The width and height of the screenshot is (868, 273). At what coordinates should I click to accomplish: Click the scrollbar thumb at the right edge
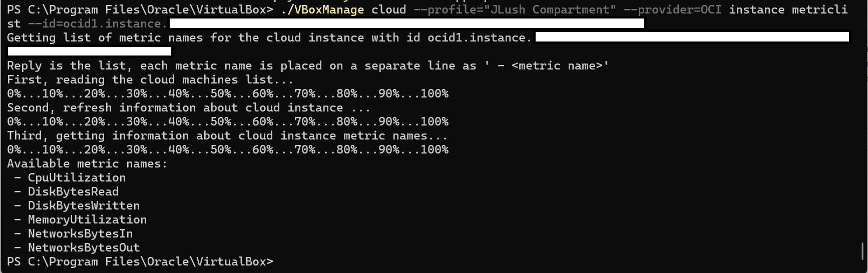pyautogui.click(x=862, y=251)
